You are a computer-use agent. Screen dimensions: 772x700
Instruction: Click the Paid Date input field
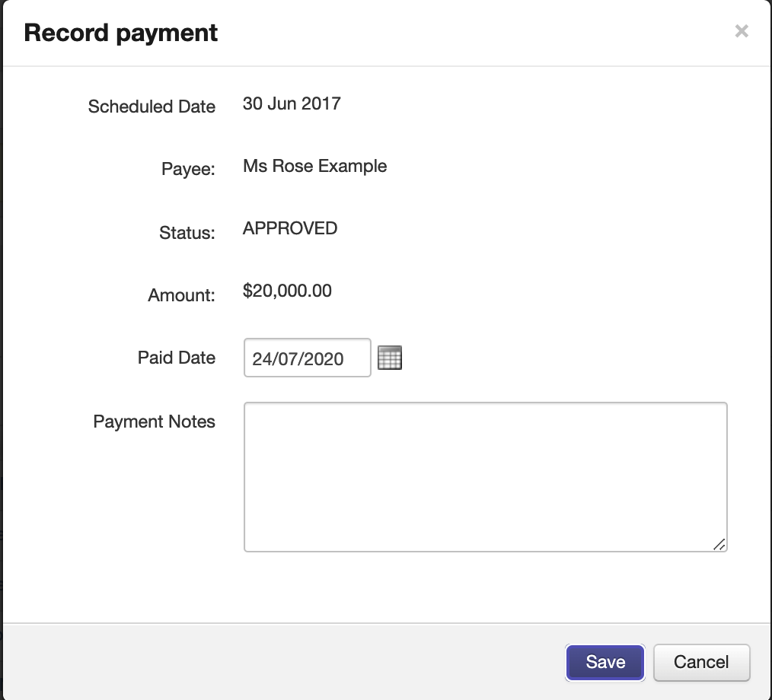pos(307,358)
